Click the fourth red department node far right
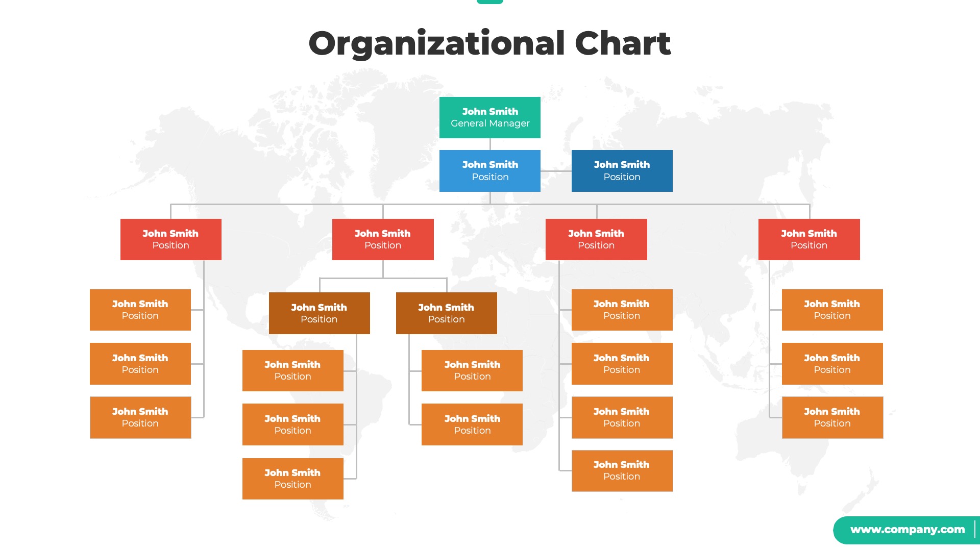The image size is (980, 551). pos(809,239)
